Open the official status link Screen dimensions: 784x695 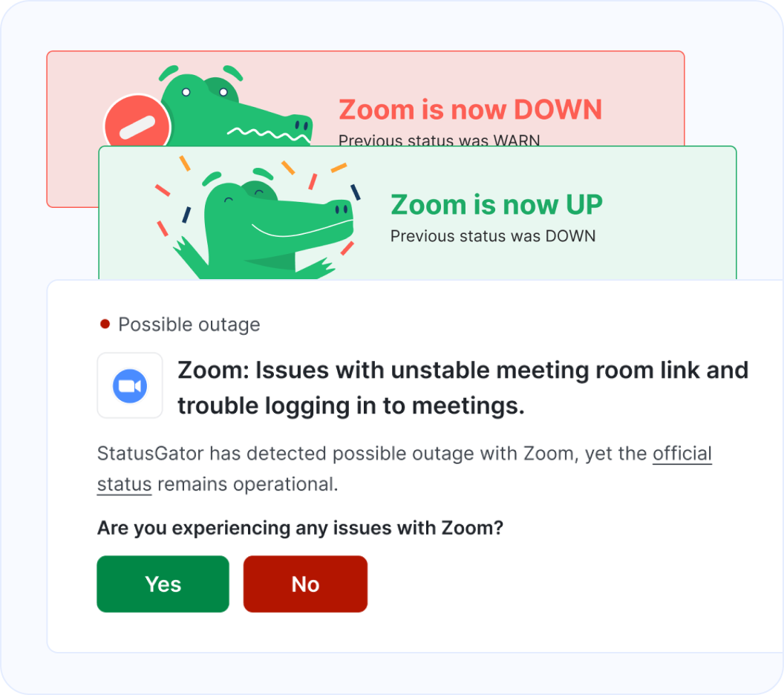[x=682, y=454]
